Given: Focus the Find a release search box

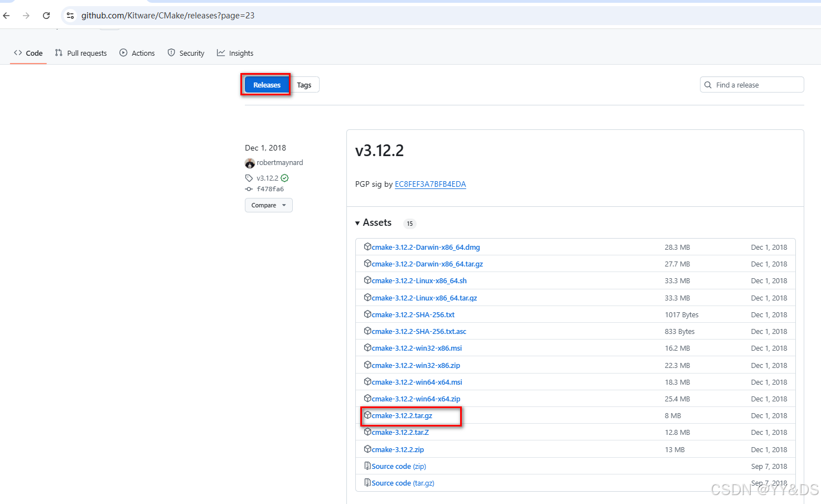Looking at the screenshot, I should [x=752, y=85].
